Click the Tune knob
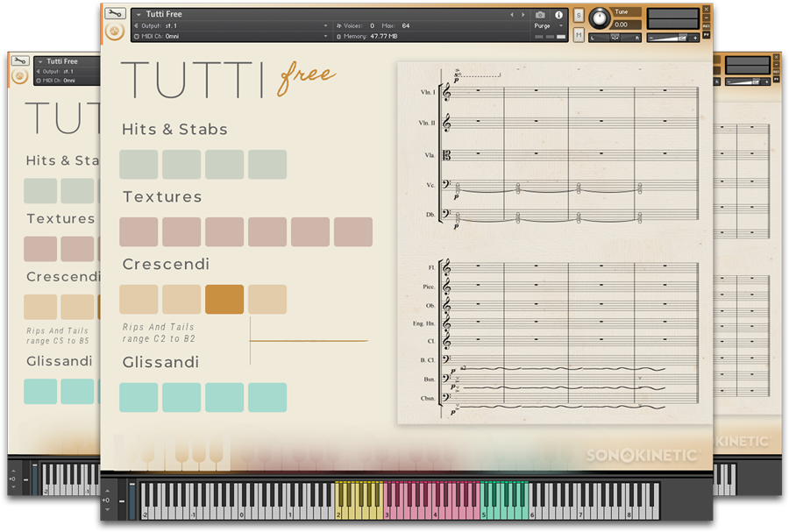Image resolution: width=789 pixels, height=532 pixels. 601,18
